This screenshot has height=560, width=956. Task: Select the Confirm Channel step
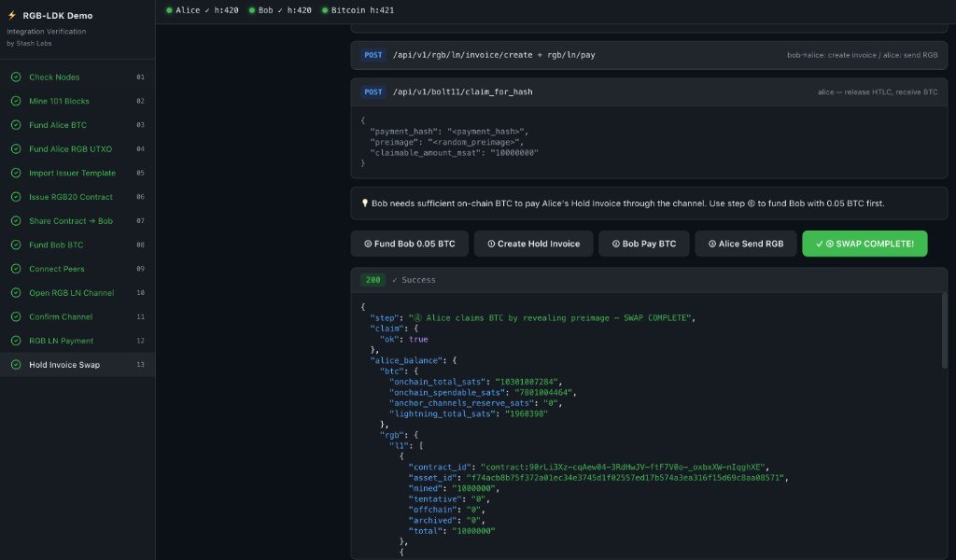point(77,316)
